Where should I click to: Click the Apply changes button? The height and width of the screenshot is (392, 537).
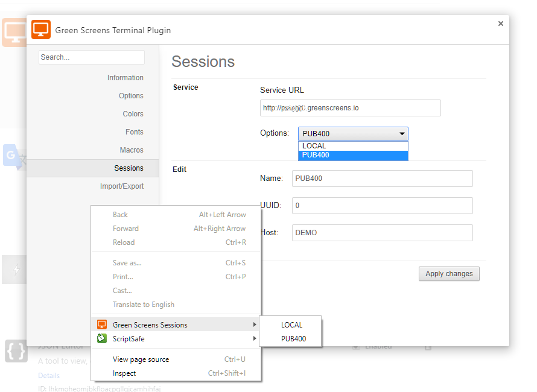click(449, 274)
